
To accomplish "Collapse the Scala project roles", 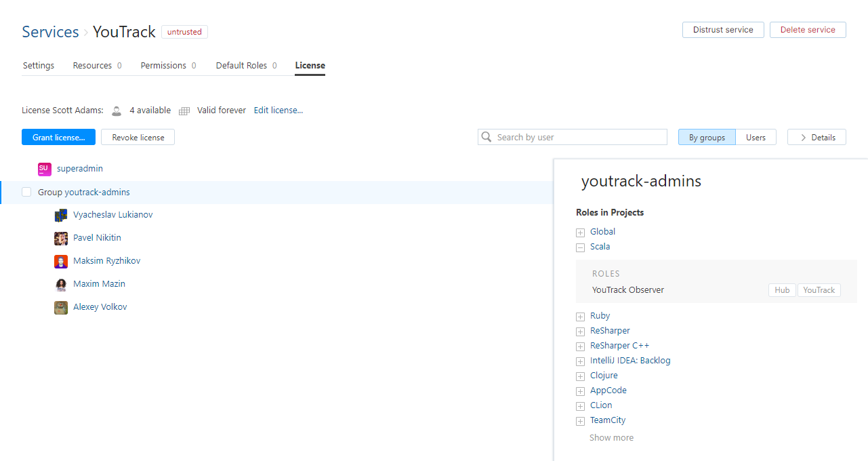I will [x=580, y=247].
